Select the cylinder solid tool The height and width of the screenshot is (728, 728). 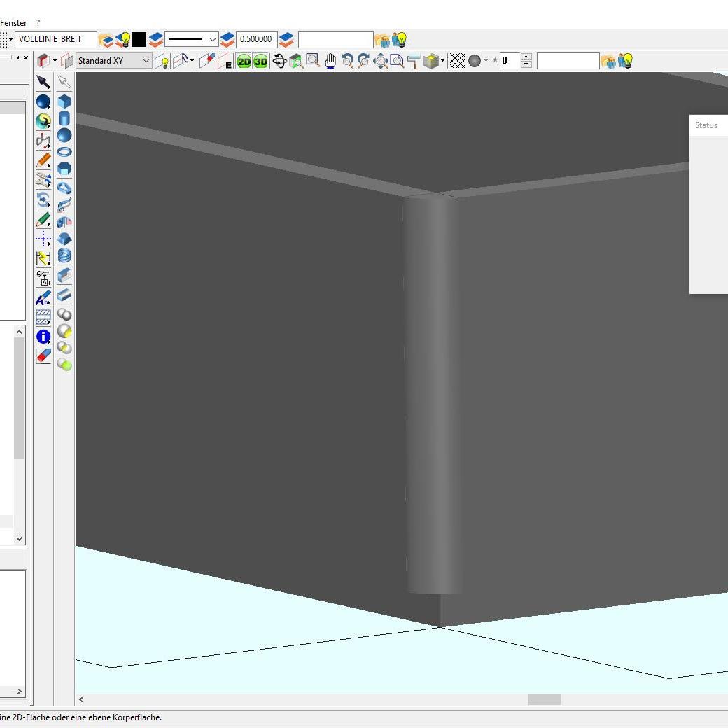(64, 118)
